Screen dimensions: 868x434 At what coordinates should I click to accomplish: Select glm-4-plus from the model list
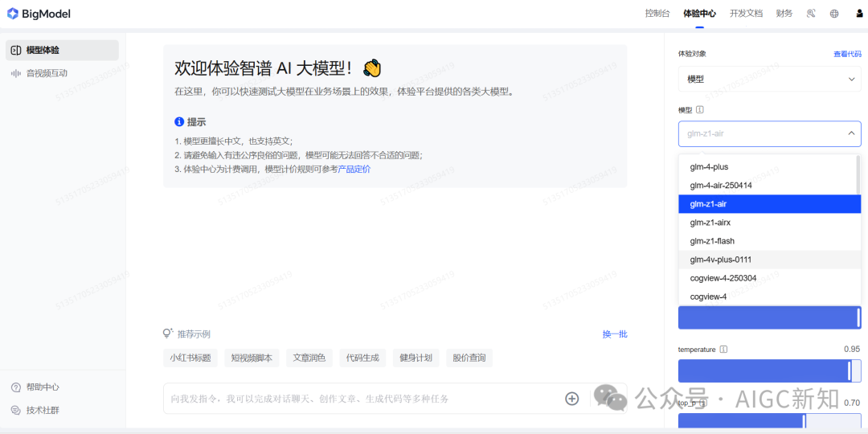coord(768,166)
